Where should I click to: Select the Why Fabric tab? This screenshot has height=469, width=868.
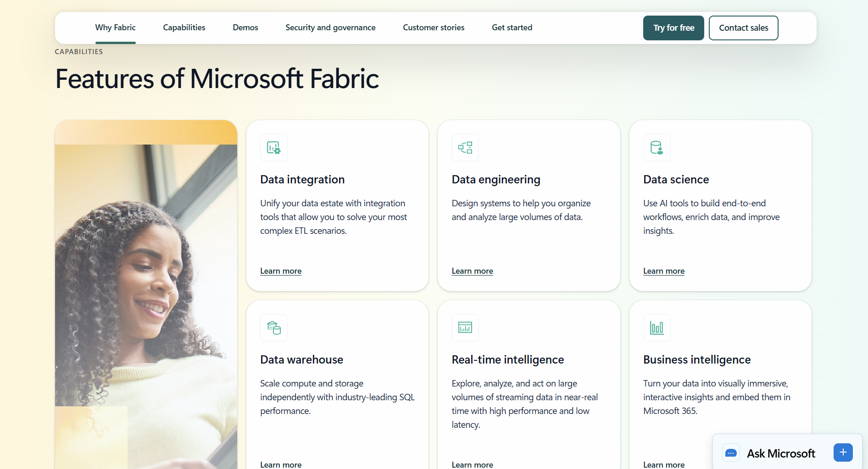[116, 28]
